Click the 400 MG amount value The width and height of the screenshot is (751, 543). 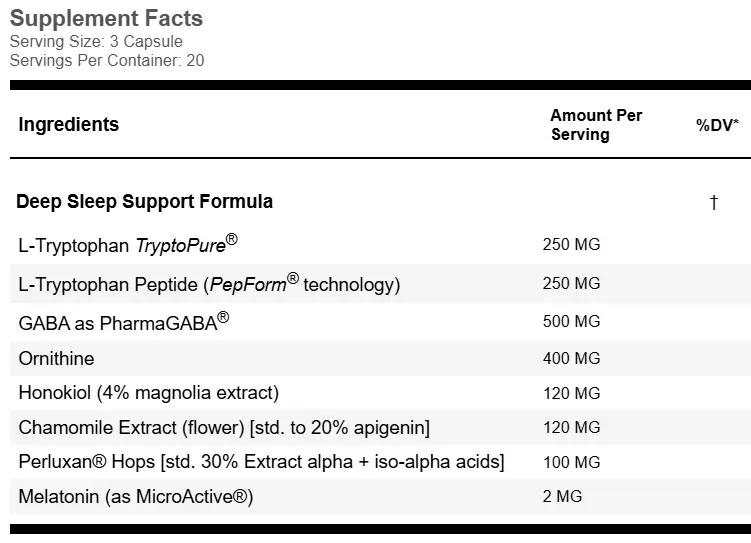click(x=571, y=358)
